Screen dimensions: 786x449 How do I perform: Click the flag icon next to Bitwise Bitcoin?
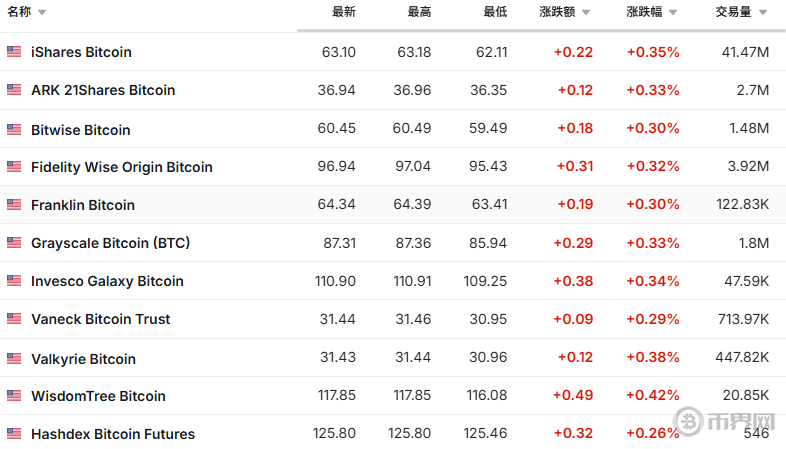coord(14,129)
